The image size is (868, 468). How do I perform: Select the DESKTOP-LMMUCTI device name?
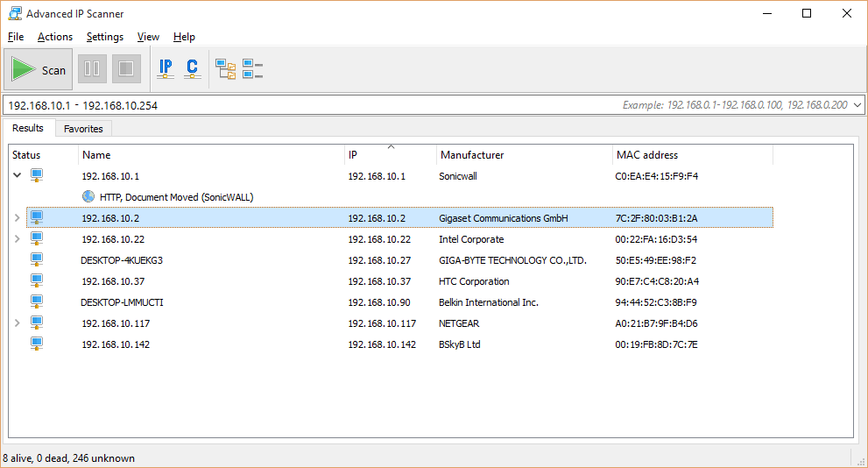[x=122, y=302]
